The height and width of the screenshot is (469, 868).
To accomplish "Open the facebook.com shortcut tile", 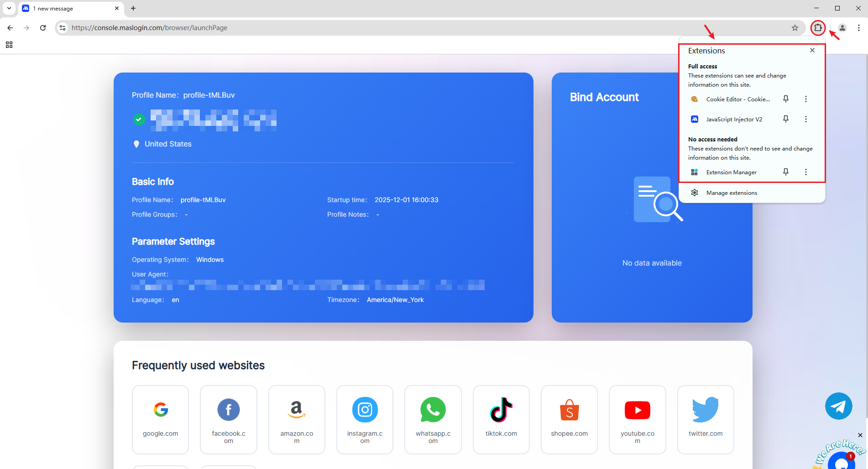I will click(228, 419).
